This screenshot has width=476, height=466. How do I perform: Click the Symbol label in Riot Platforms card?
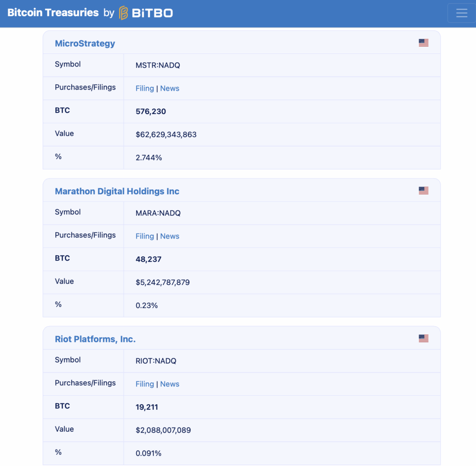pos(68,359)
